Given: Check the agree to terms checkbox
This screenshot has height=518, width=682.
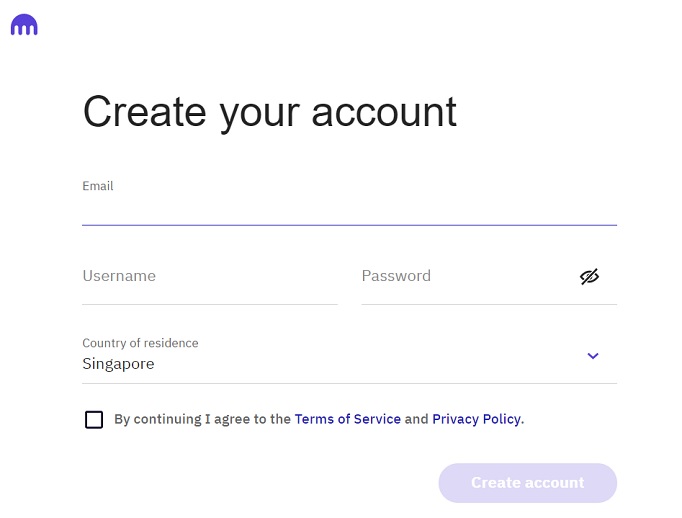Looking at the screenshot, I should tap(94, 420).
